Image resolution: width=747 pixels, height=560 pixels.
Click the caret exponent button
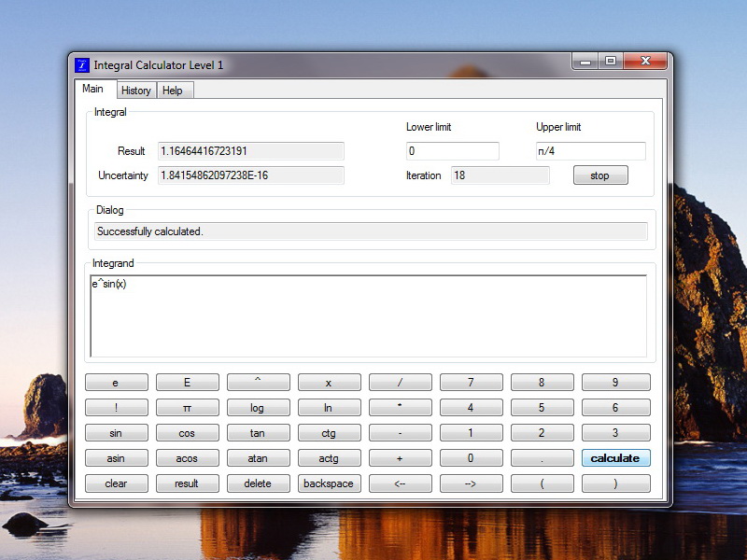point(259,383)
